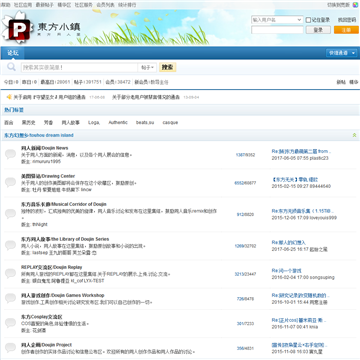This screenshot has height=360, width=360.
Task: Open the site logo with the red P
Action: [19, 29]
